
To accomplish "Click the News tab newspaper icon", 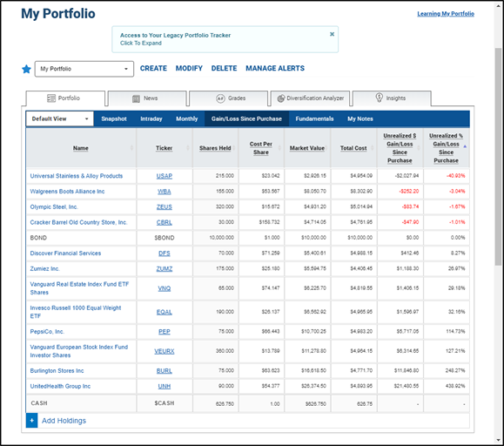I will coord(137,98).
